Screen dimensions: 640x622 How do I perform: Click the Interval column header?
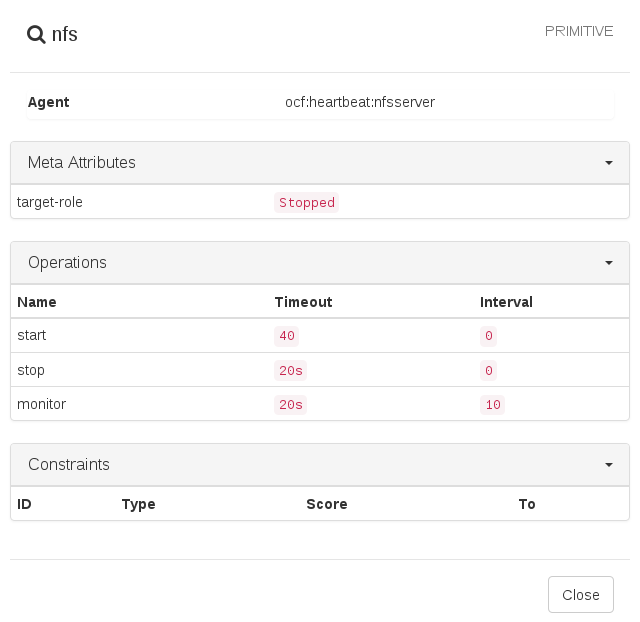coord(506,302)
